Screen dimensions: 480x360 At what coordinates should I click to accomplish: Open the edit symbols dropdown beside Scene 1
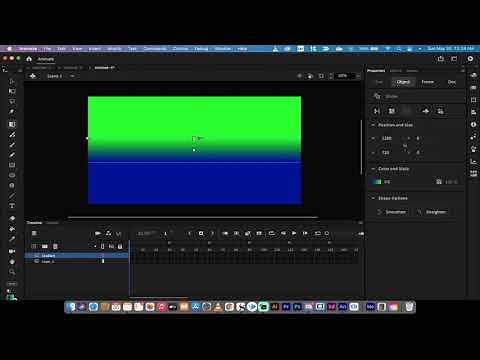click(x=72, y=76)
